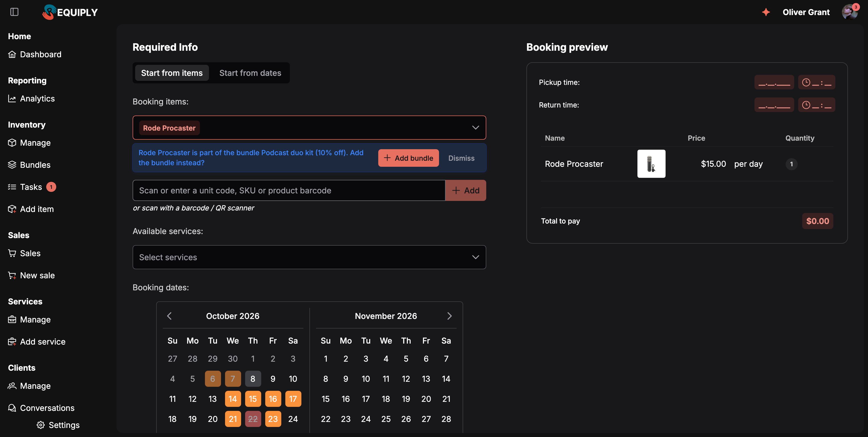Focus the barcode scan input field

click(x=289, y=190)
